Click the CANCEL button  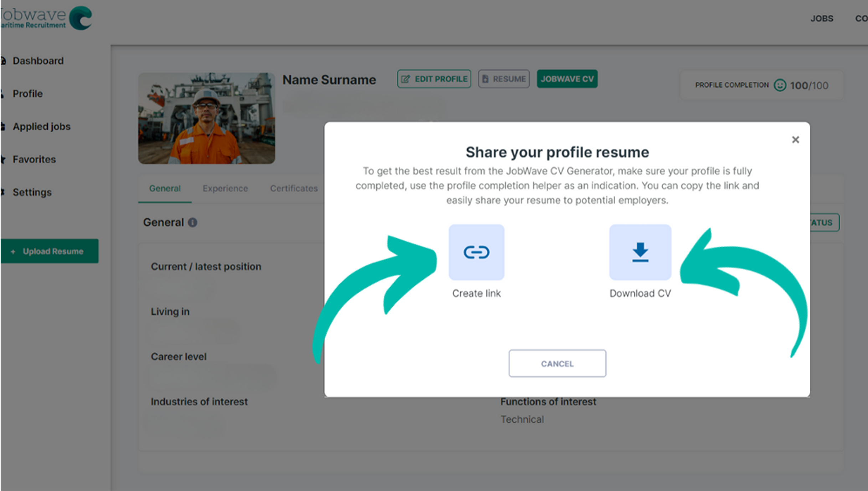(x=557, y=363)
